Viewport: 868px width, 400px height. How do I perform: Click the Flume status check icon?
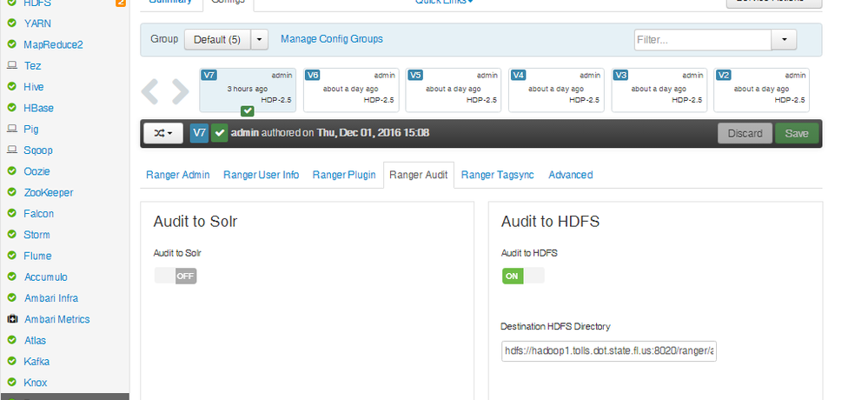coord(11,256)
